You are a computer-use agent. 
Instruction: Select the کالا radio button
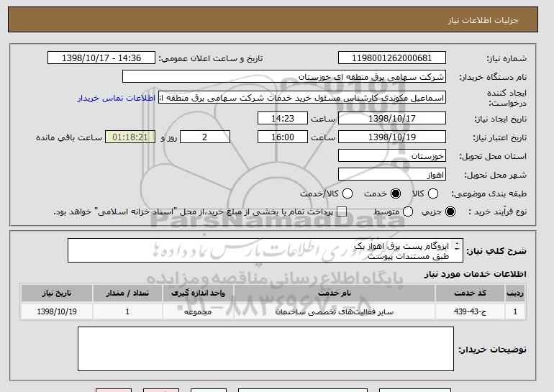[x=433, y=193]
